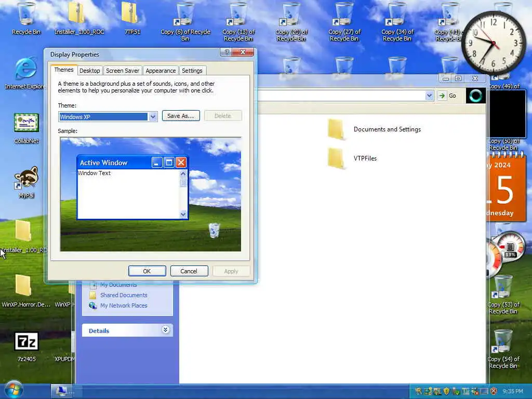Viewport: 532px width, 399px height.
Task: Open the My Documents link in Explorer
Action: (x=118, y=285)
